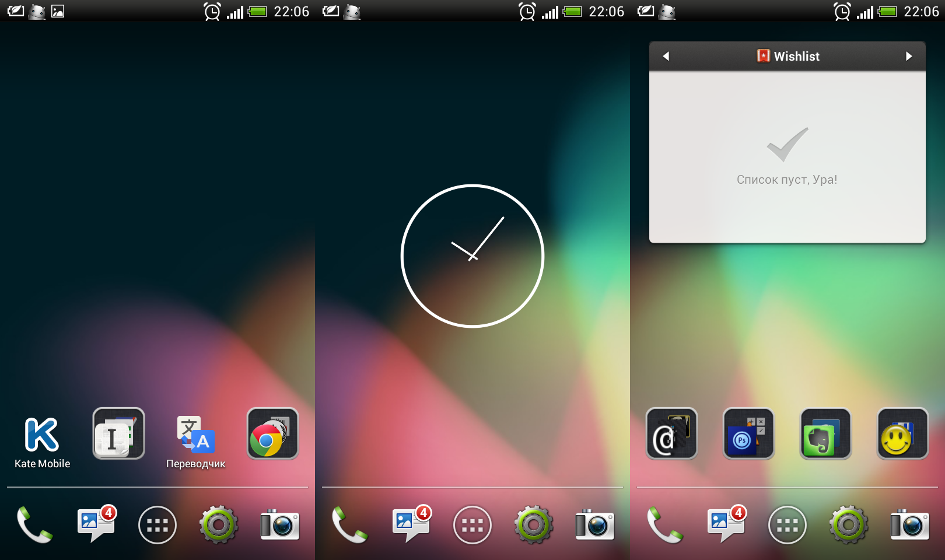Open the folder with the yellow smiley icon
Screen dimensions: 945x560
(902, 433)
